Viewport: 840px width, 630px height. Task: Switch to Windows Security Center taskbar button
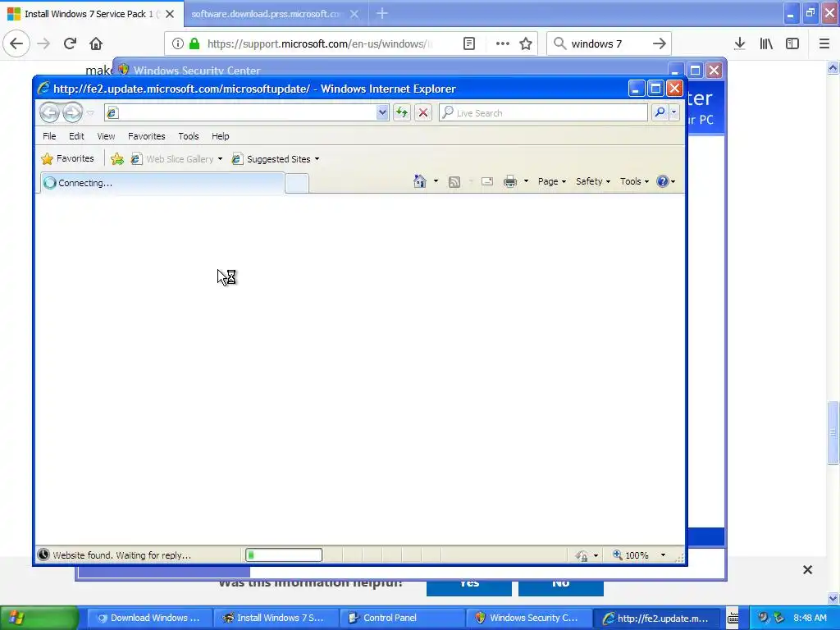coord(529,618)
